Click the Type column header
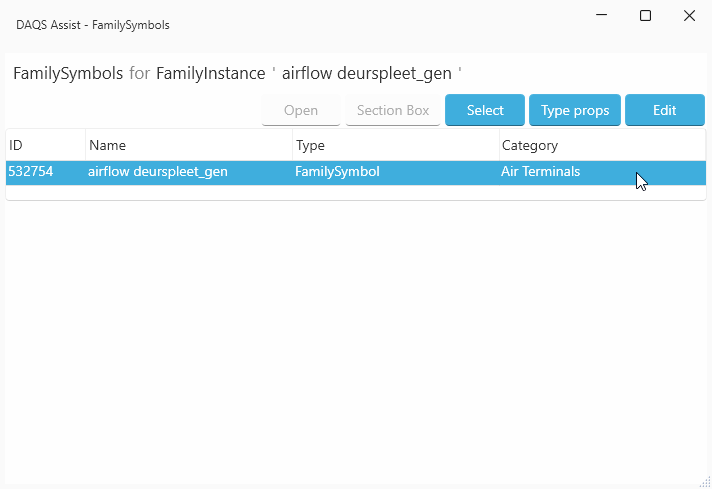712x489 pixels. pyautogui.click(x=395, y=145)
